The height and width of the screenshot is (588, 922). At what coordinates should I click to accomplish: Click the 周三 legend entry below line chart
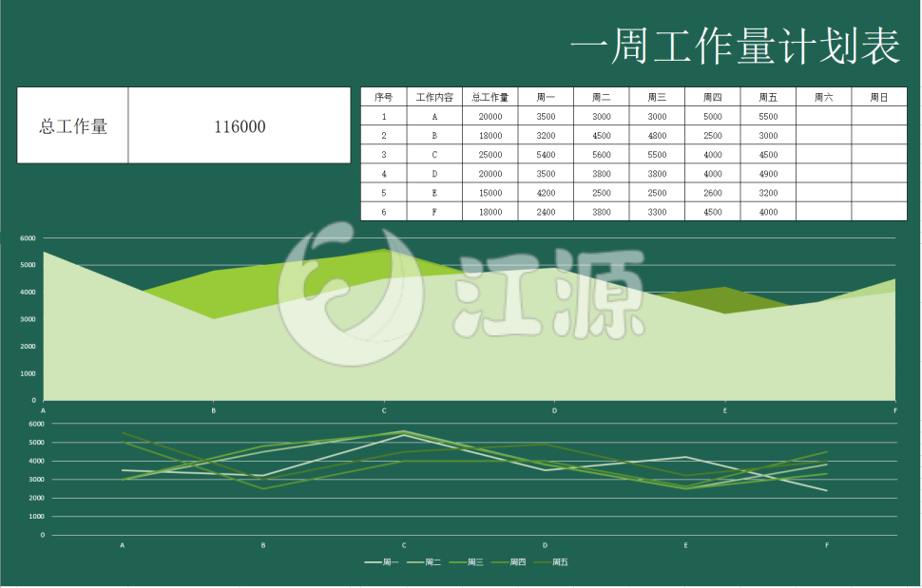(467, 562)
